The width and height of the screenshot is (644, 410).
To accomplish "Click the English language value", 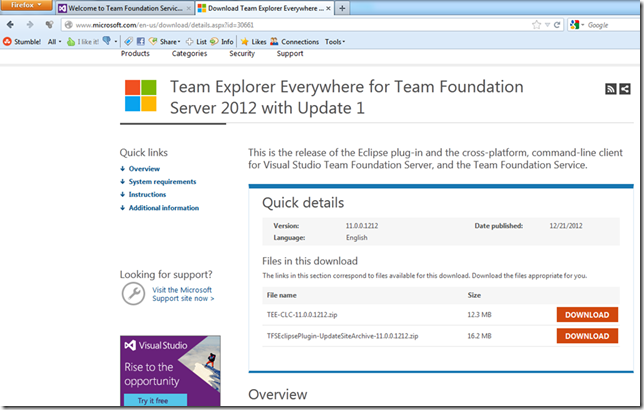I will (x=356, y=237).
